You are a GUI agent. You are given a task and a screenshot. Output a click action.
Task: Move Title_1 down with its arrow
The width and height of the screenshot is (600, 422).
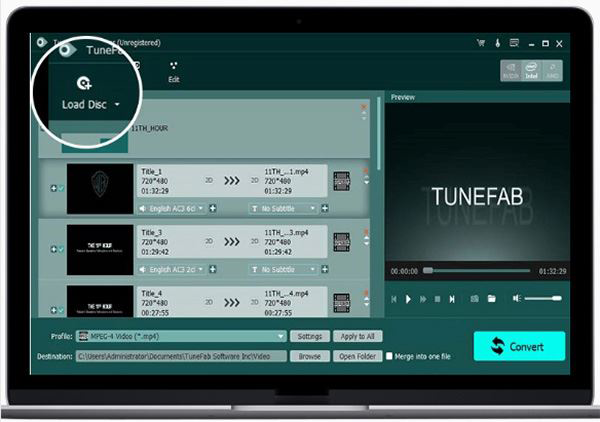pyautogui.click(x=366, y=182)
